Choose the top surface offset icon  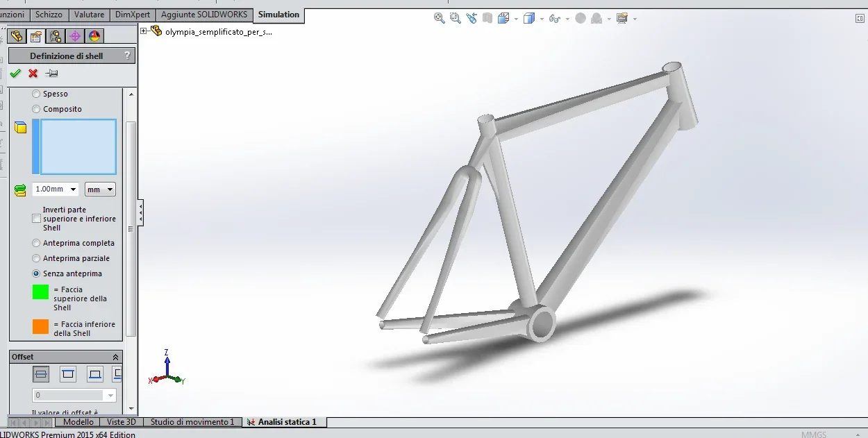[68, 375]
